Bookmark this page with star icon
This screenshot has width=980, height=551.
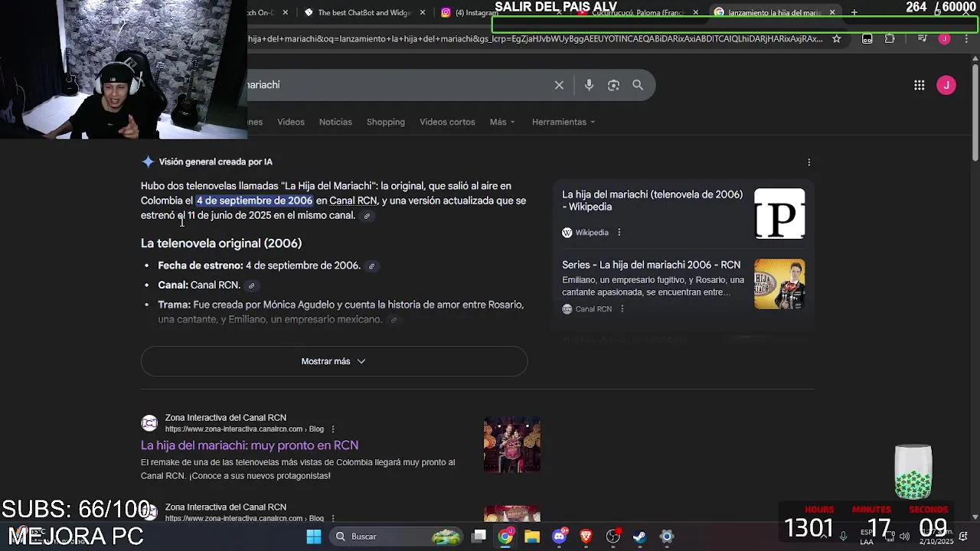click(837, 38)
